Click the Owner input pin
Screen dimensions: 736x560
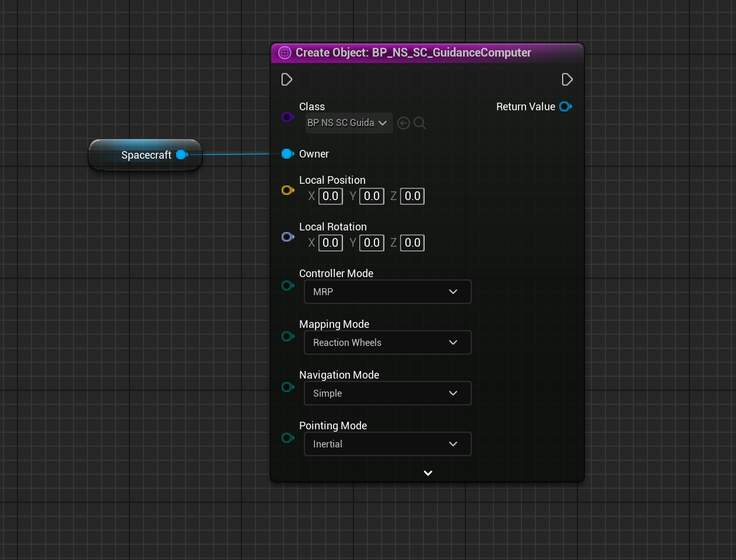(288, 154)
